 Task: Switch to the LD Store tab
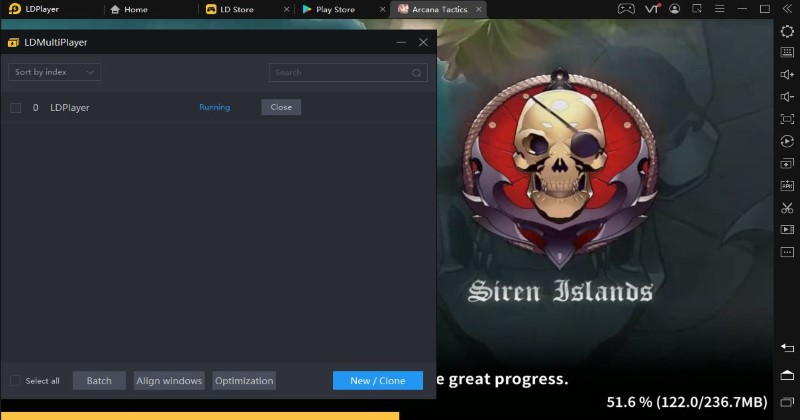click(x=230, y=9)
